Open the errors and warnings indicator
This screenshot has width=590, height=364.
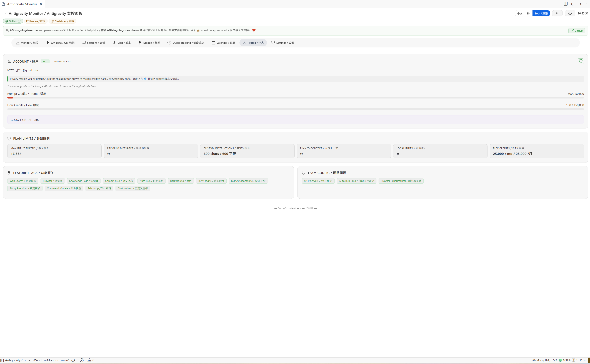87,360
